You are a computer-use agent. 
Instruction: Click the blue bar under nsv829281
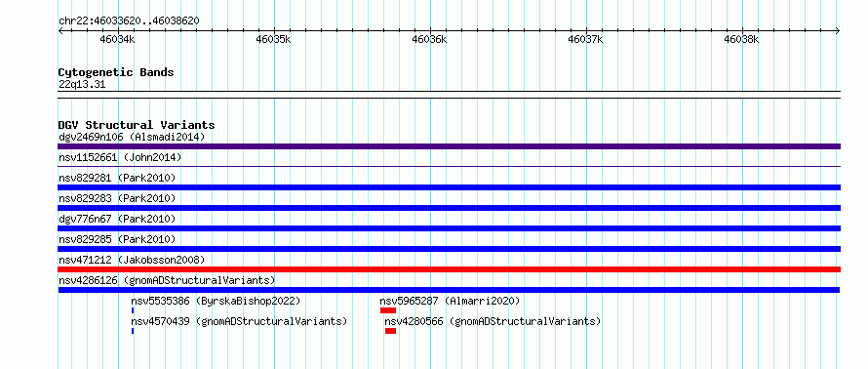tap(449, 187)
